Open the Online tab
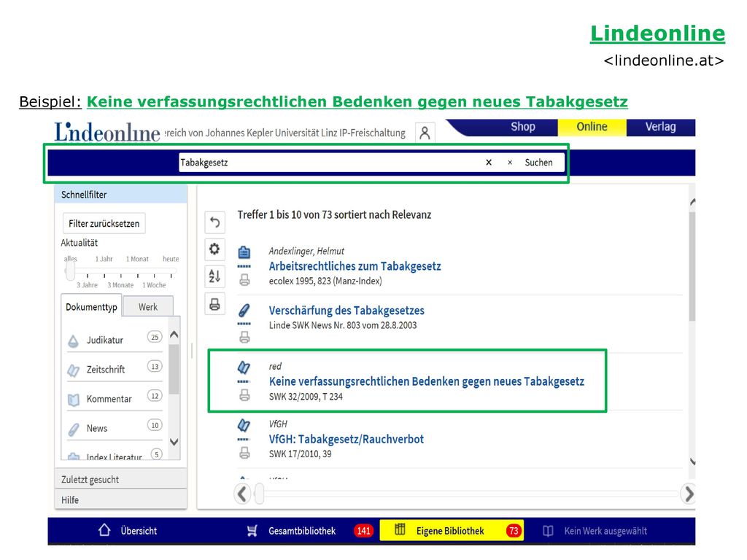Image resolution: width=747 pixels, height=560 pixels. click(592, 127)
